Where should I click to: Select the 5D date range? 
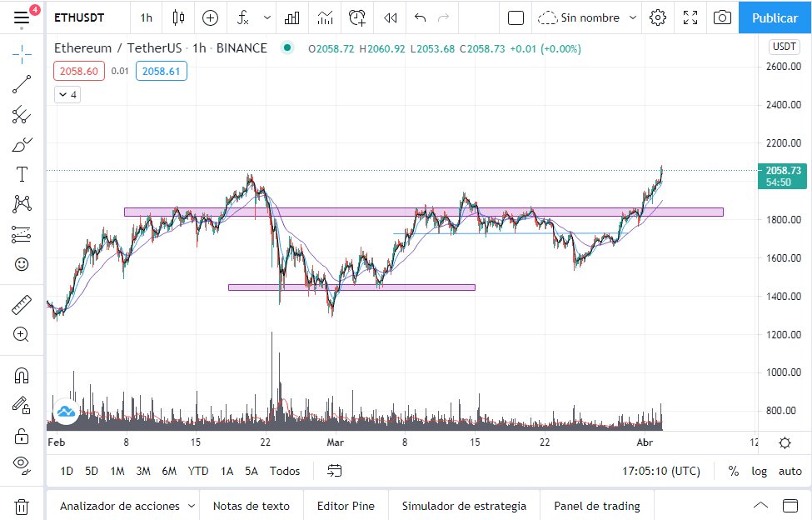coord(92,471)
